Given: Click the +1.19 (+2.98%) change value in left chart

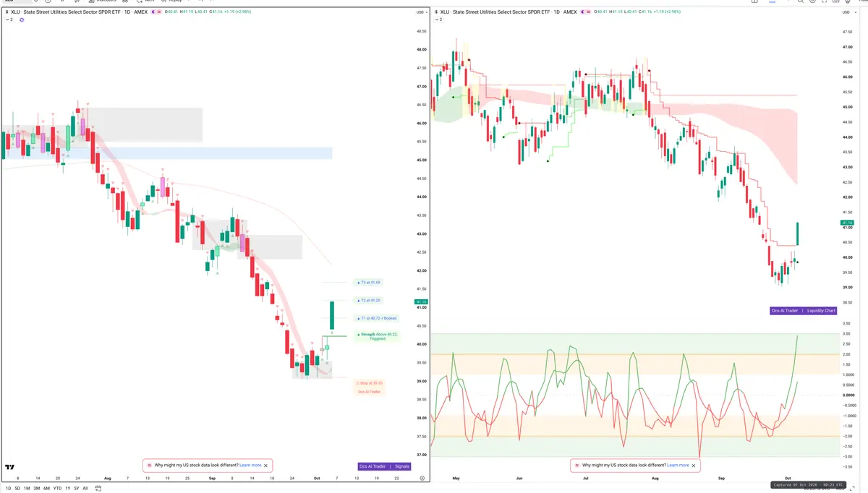Looking at the screenshot, I should pos(237,12).
